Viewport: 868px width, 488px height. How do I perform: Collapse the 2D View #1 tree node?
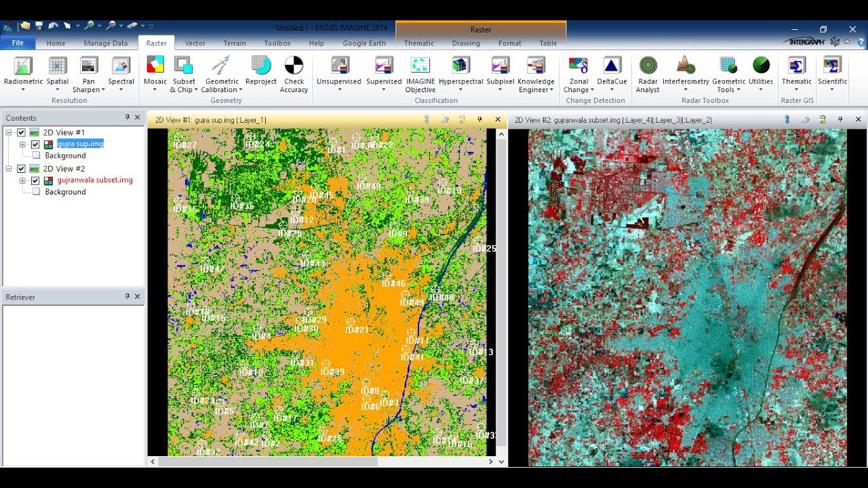click(9, 132)
